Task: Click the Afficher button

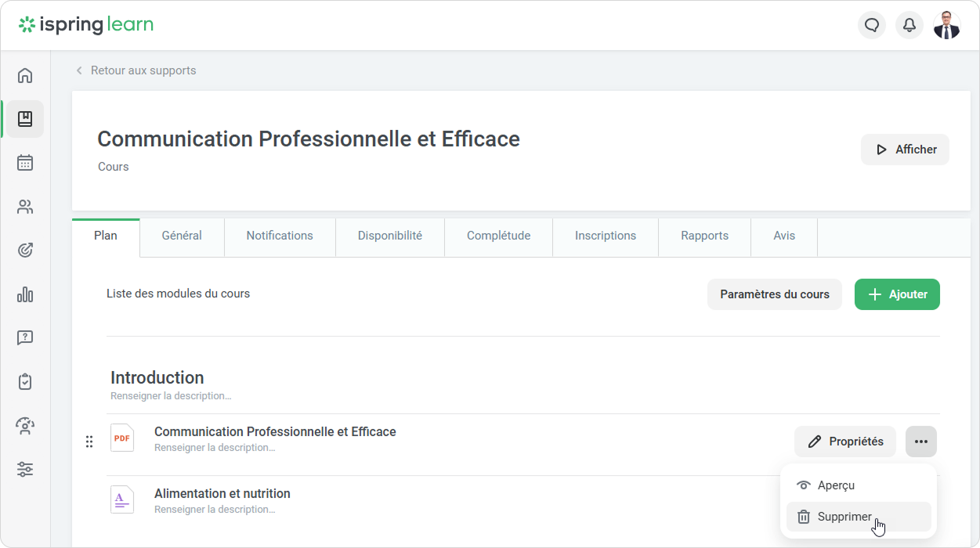Action: [905, 150]
